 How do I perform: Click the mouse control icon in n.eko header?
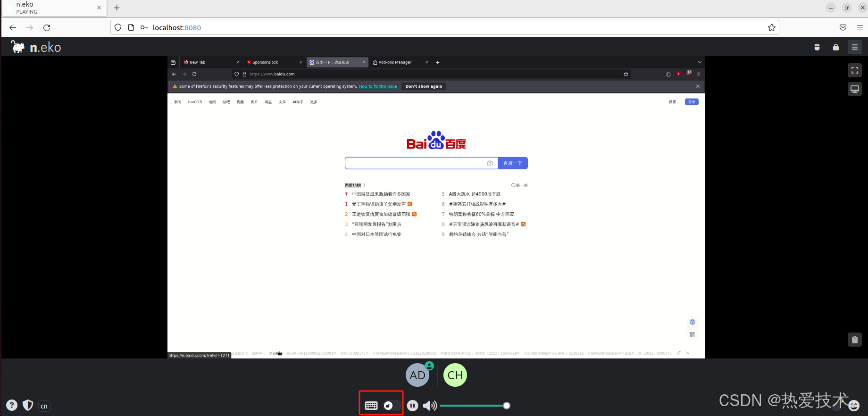(x=817, y=47)
